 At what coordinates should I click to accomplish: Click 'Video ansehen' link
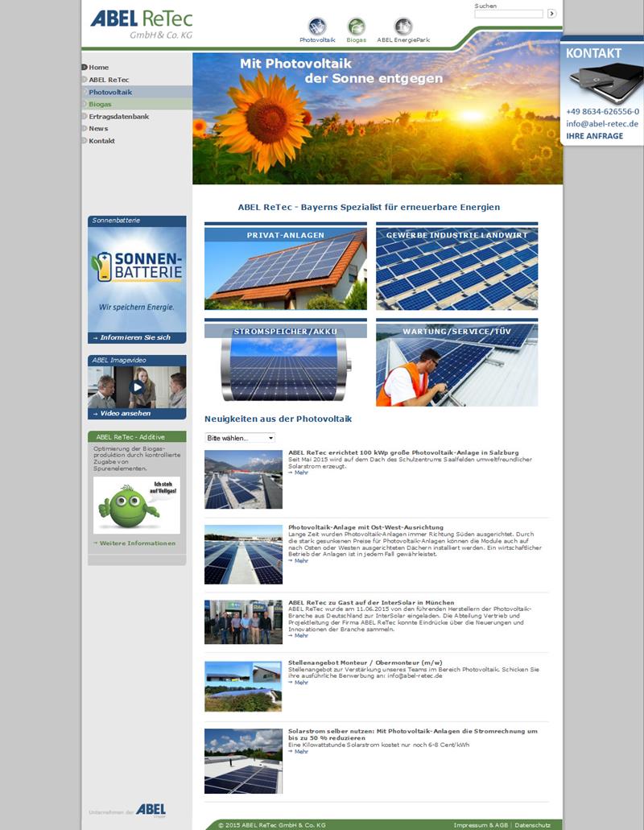click(x=125, y=414)
